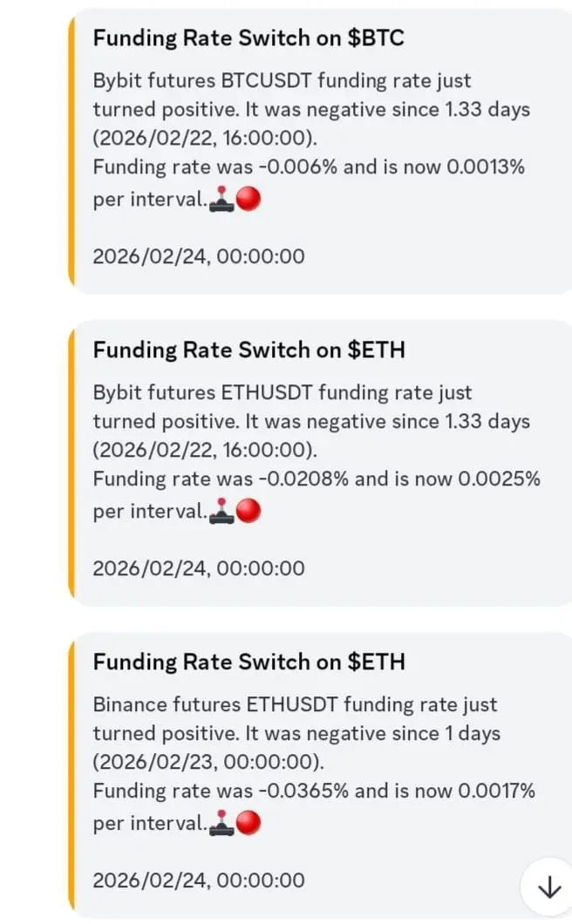
Task: Click the orange accent bar of the BTC alert
Action: [x=72, y=152]
